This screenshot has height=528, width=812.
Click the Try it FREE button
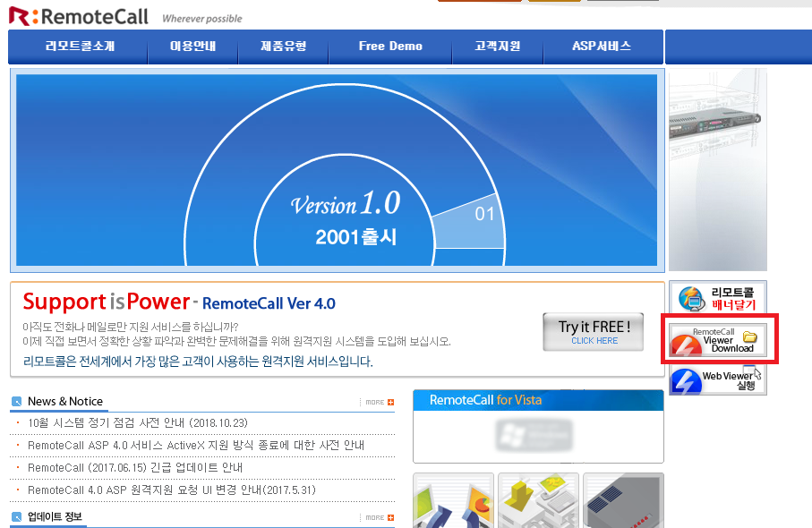(x=594, y=332)
